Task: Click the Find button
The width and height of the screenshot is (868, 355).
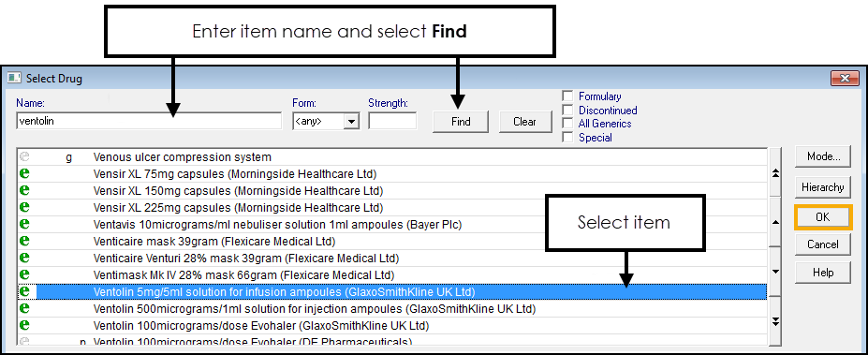Action: coord(461,121)
